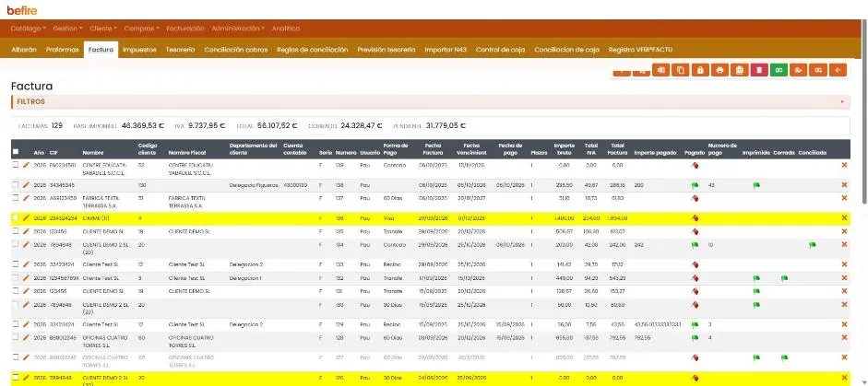Check the checkbox for invoice 135
Image resolution: width=868 pixels, height=386 pixels.
pyautogui.click(x=16, y=231)
